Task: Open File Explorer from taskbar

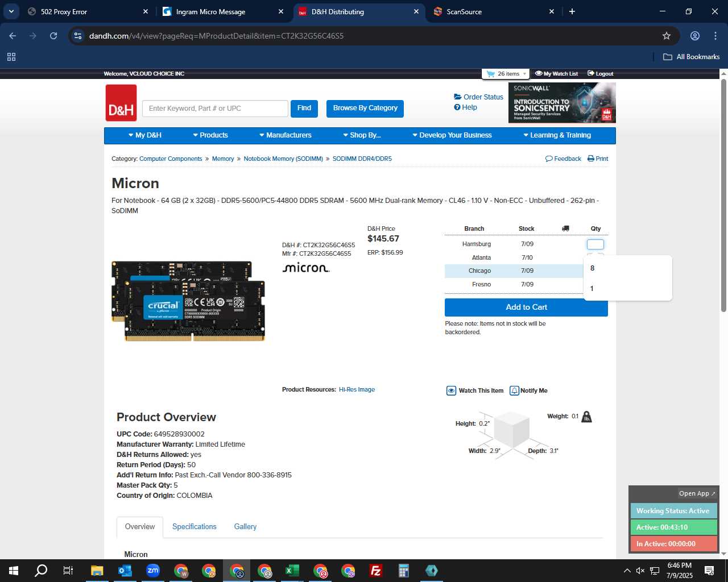Action: click(97, 571)
